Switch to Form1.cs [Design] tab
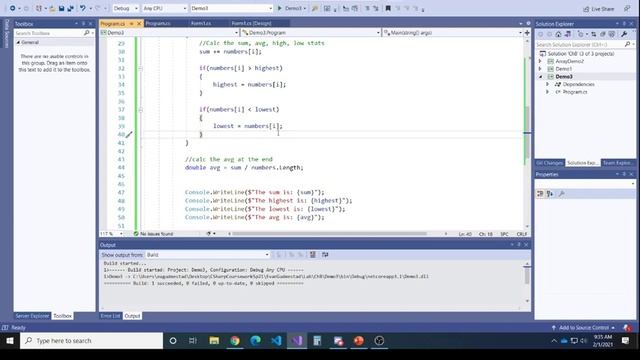This screenshot has width=640, height=360. point(251,24)
